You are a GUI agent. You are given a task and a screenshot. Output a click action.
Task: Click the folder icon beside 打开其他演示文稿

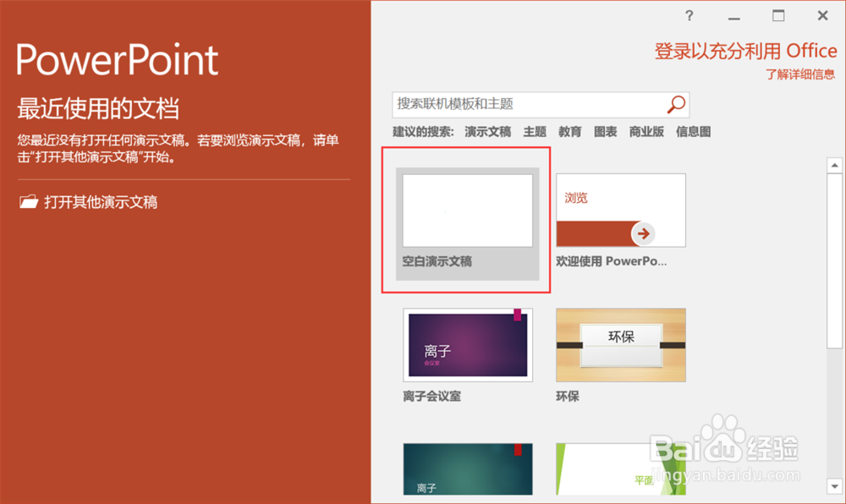click(x=29, y=201)
